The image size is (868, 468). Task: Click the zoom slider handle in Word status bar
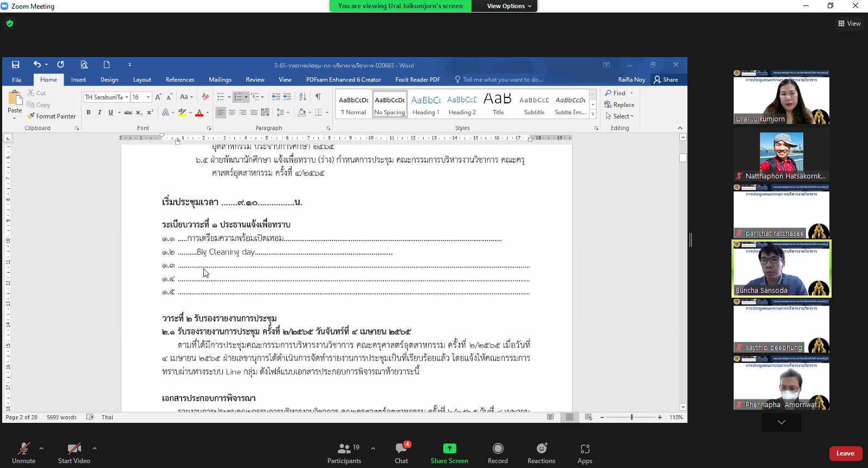pos(631,417)
